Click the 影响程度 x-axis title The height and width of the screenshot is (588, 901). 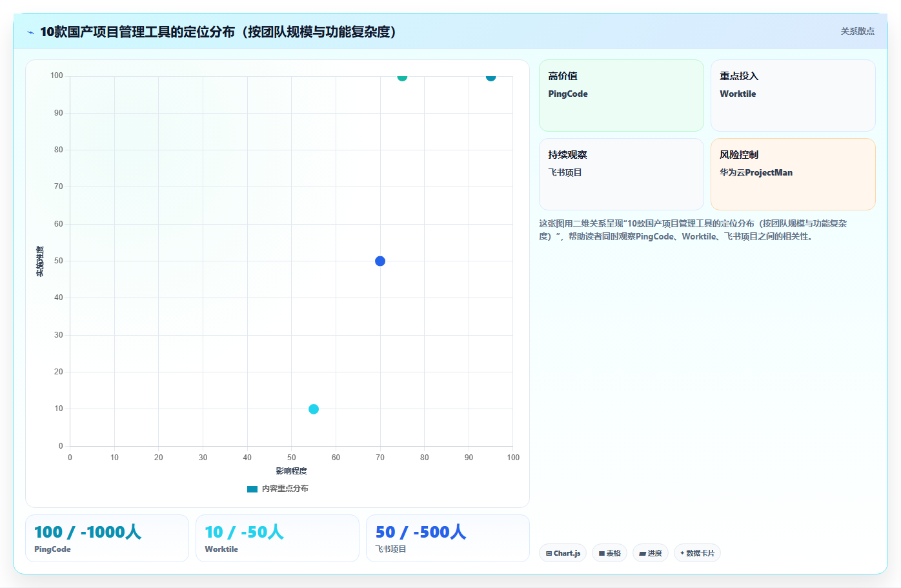(291, 471)
